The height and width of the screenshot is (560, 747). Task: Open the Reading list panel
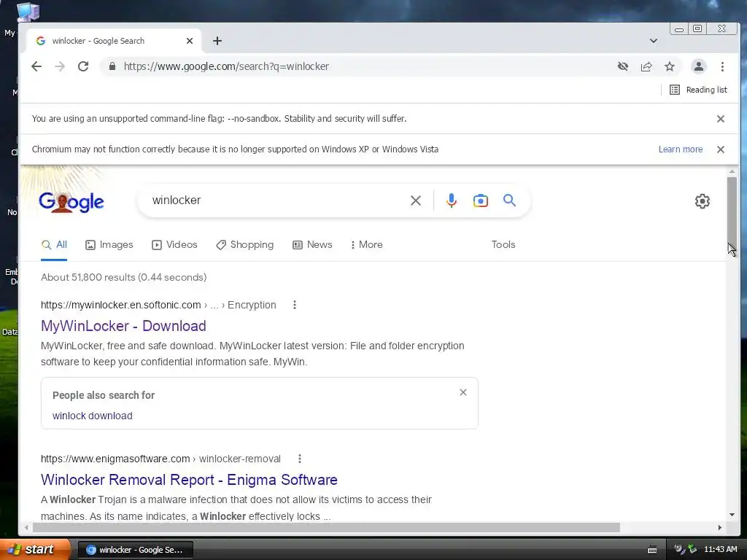pos(698,90)
